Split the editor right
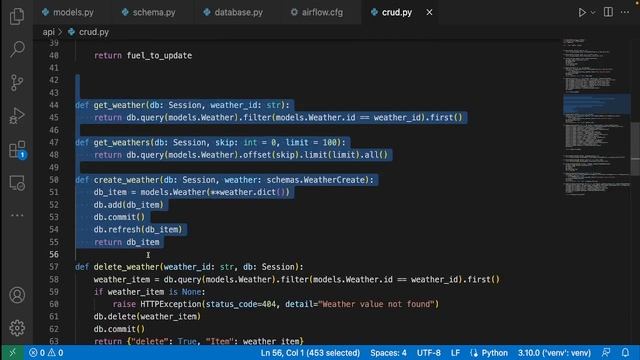 (x=608, y=12)
